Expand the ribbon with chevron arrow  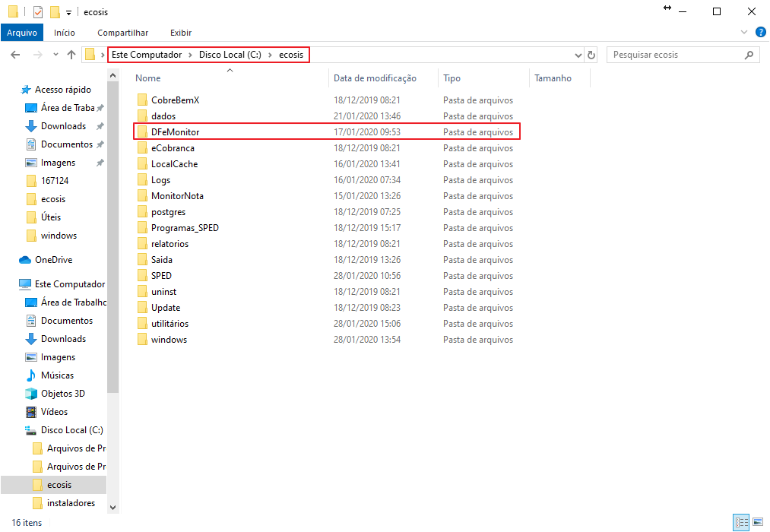(744, 33)
